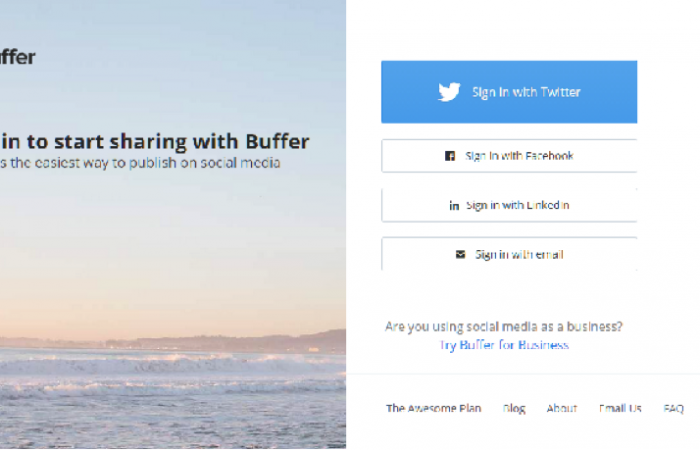Click the Buffer logo text

[x=17, y=57]
